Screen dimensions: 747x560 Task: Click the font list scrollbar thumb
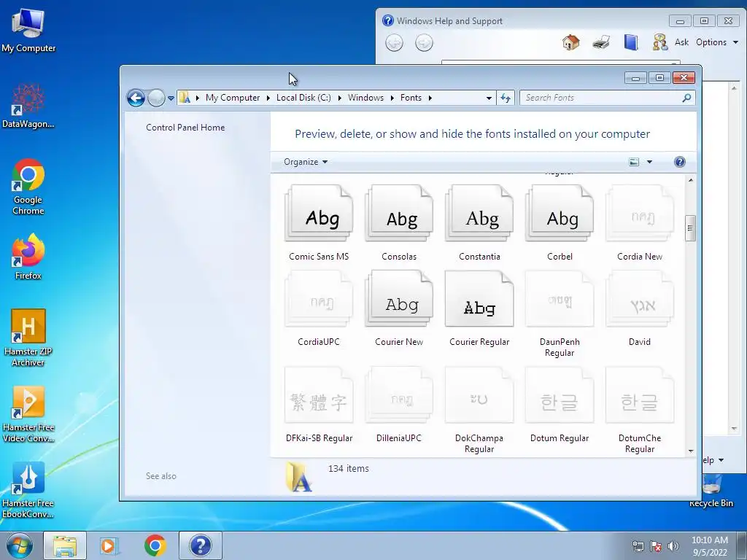690,228
